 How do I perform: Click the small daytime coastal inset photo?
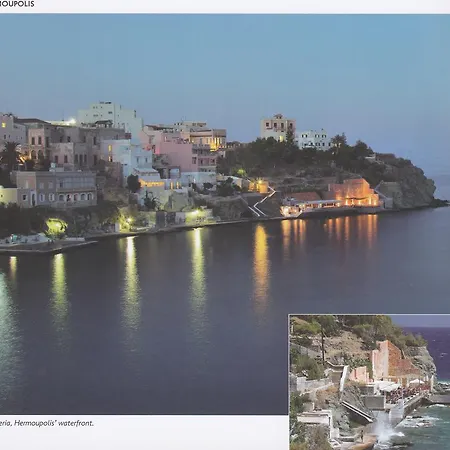(x=370, y=382)
